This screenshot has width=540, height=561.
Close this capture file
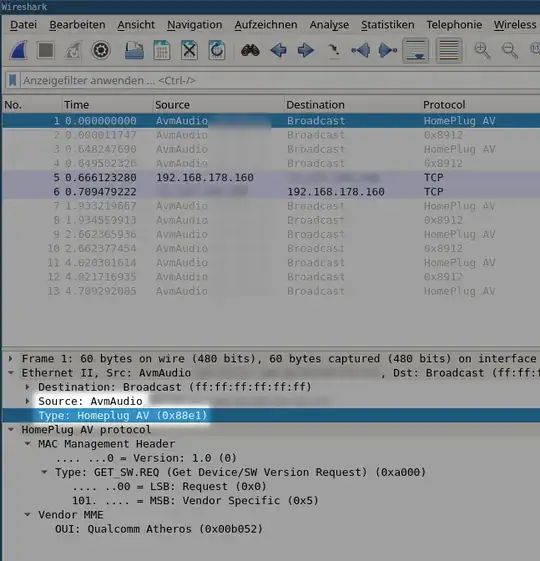pos(189,50)
